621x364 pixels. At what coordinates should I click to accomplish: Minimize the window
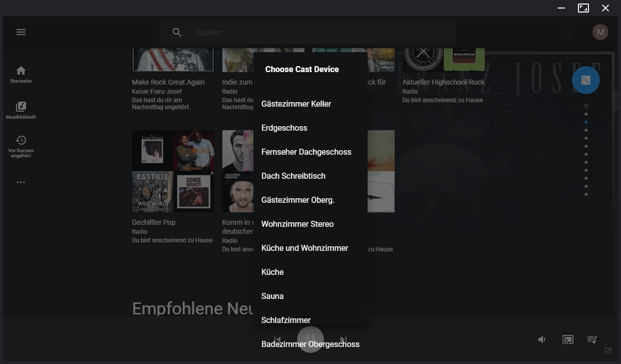[561, 8]
